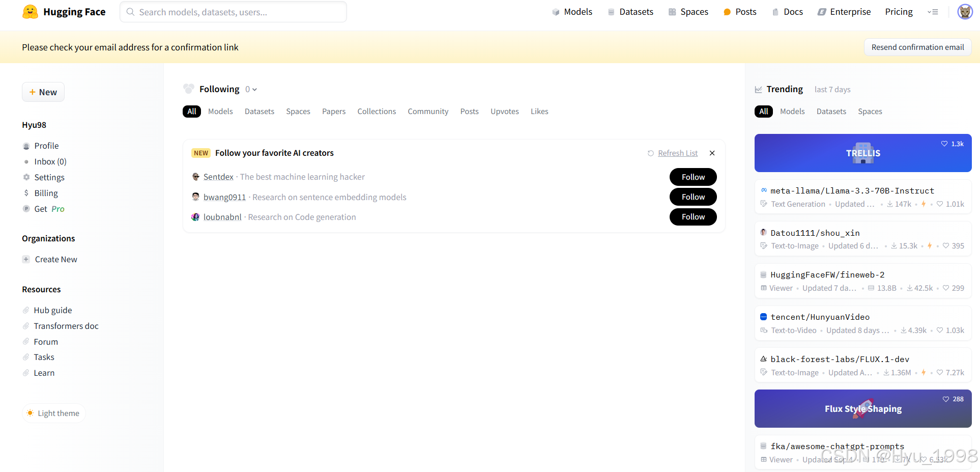Screen dimensions: 980x472
Task: Open Models in top navigation
Action: pos(572,12)
